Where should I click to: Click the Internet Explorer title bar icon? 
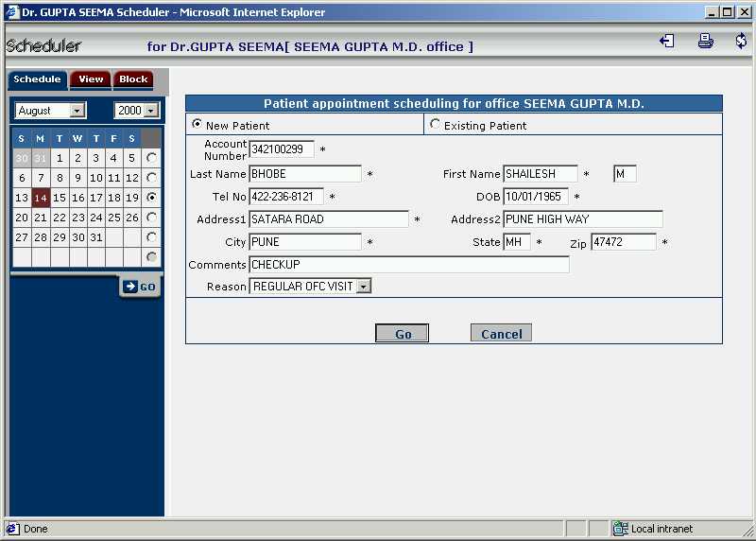click(11, 11)
